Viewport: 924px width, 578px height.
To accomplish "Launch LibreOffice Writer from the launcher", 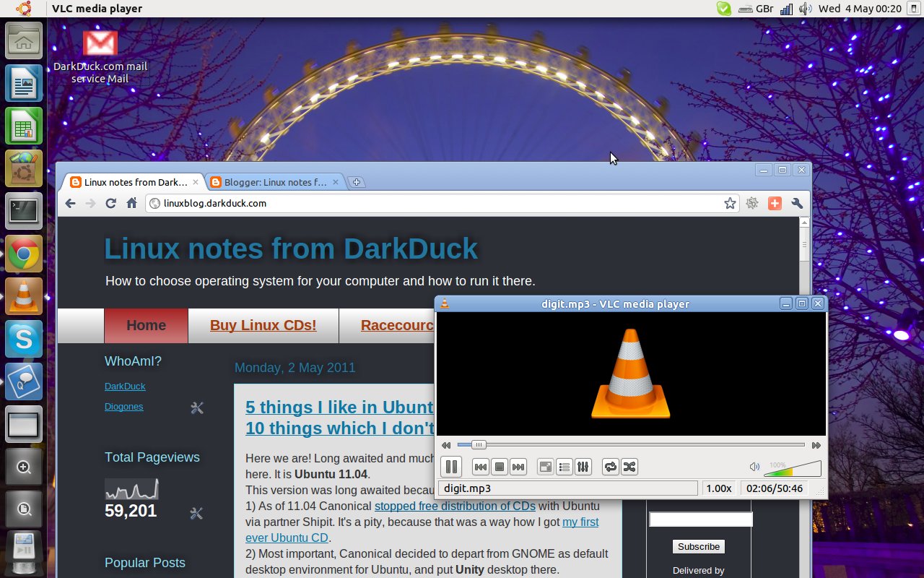I will pyautogui.click(x=24, y=83).
